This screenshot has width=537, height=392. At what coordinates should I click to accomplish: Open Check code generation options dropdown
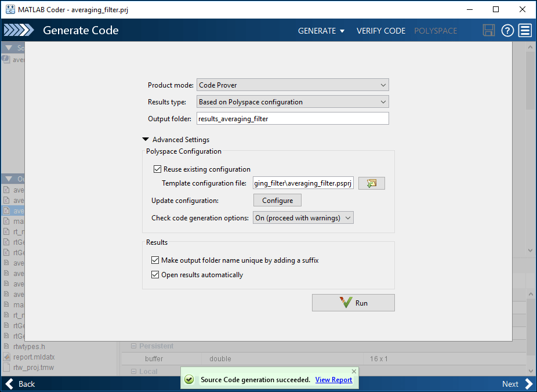click(303, 217)
